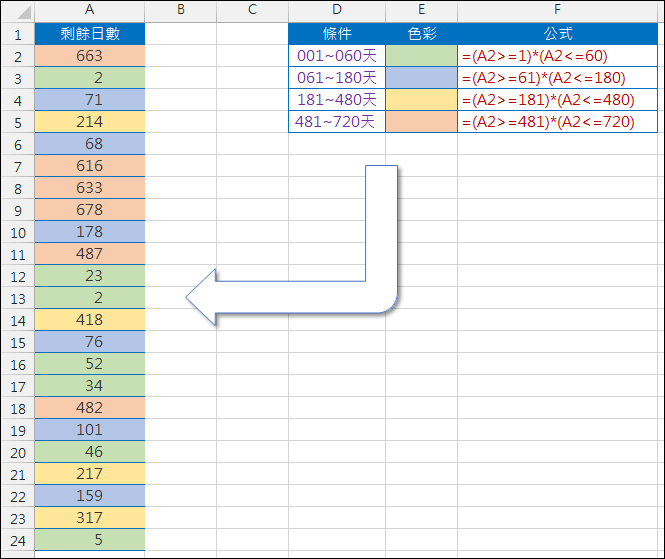Select column B header
The height and width of the screenshot is (559, 665).
(181, 10)
